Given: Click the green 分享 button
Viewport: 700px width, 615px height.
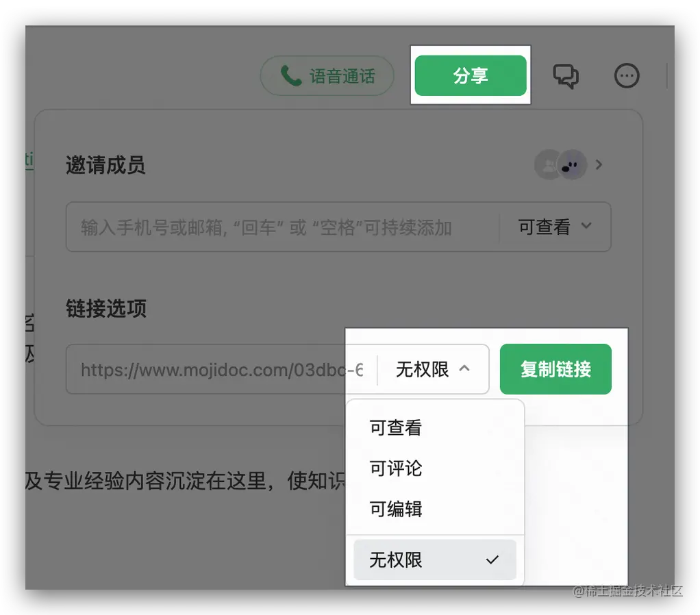Looking at the screenshot, I should tap(471, 75).
